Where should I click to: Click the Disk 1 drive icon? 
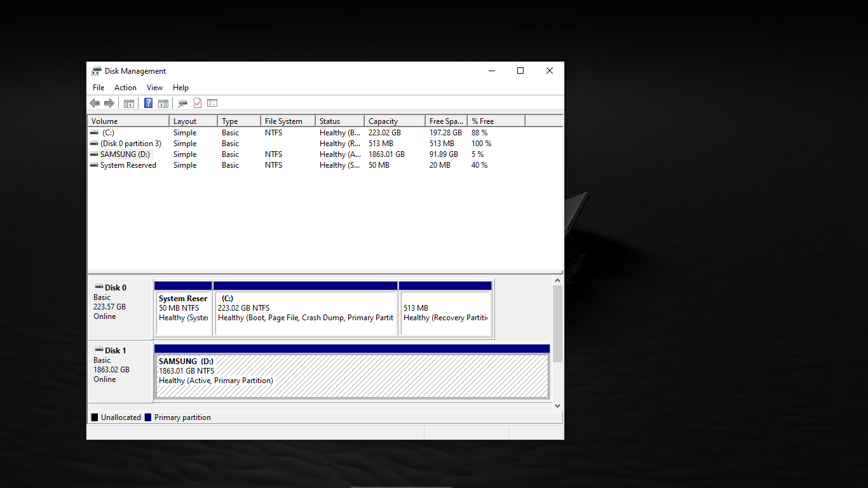tap(98, 349)
